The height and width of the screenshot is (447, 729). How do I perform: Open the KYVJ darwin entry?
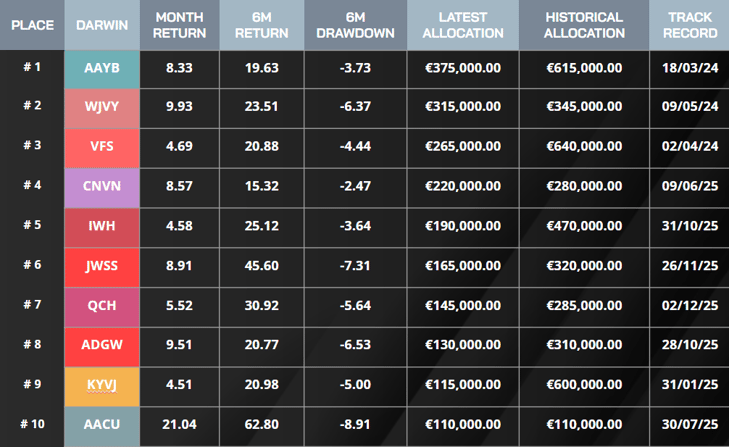click(102, 387)
